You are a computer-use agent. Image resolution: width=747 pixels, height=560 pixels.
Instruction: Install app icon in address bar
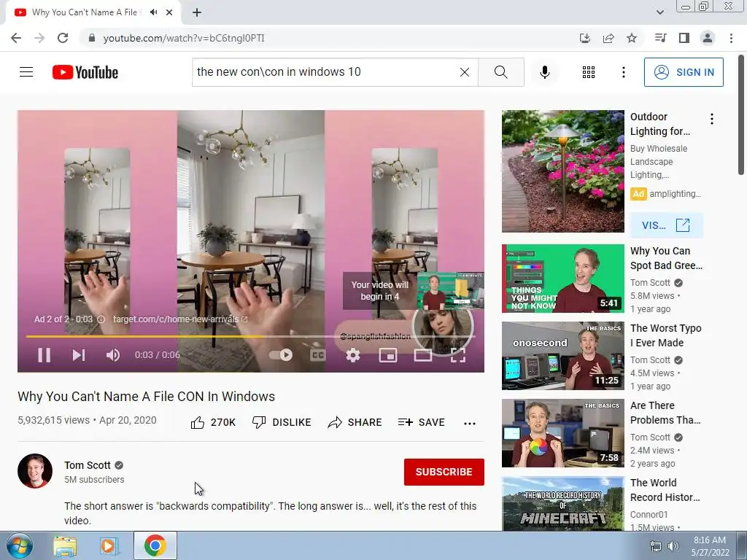[584, 38]
